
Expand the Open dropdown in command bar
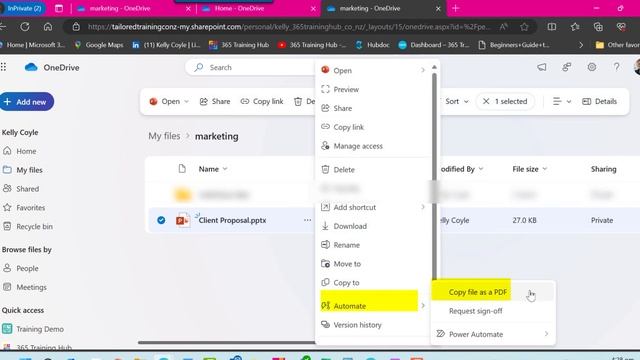click(x=187, y=101)
